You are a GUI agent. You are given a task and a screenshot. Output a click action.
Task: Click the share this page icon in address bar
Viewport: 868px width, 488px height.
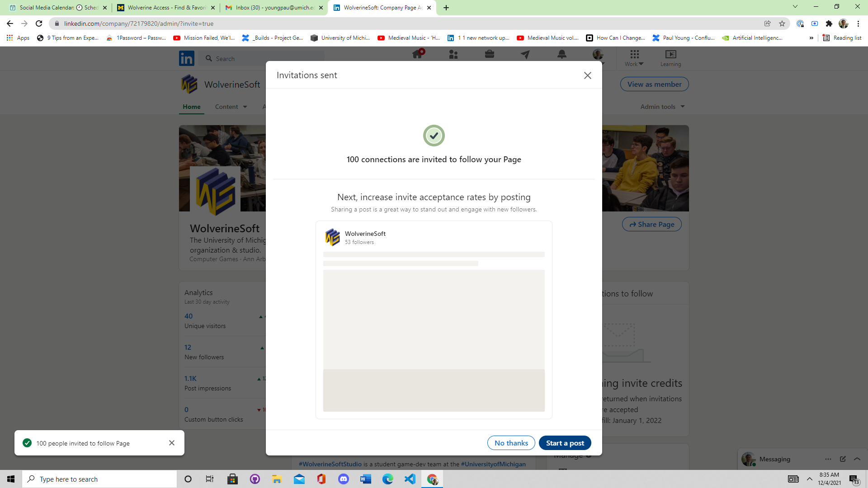767,23
